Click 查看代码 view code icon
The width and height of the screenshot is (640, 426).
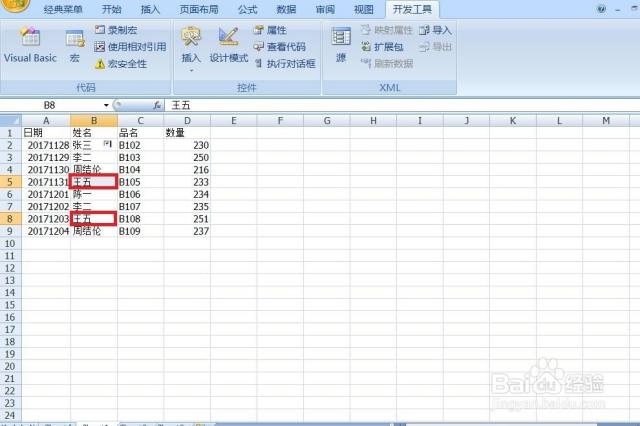pos(279,47)
